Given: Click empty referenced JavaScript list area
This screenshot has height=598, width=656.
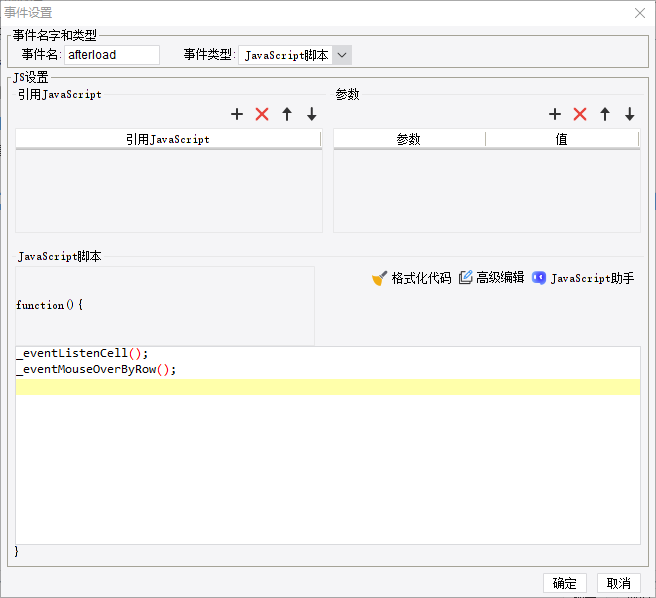Looking at the screenshot, I should [x=169, y=190].
